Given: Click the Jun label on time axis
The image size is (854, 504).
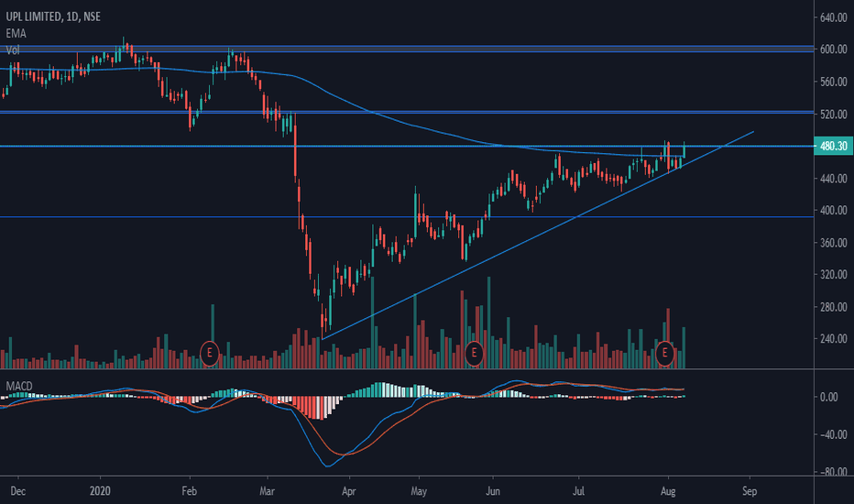Looking at the screenshot, I should pyautogui.click(x=492, y=491).
